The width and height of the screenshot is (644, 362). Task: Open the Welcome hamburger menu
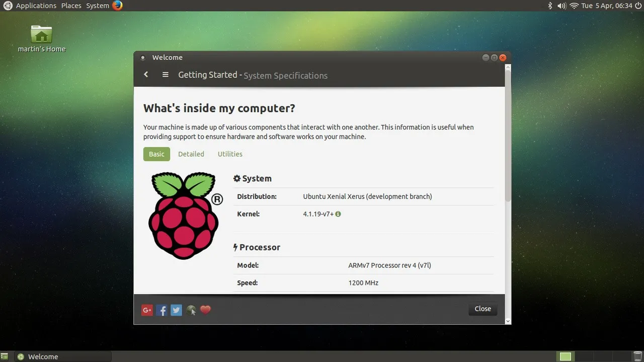tap(165, 74)
